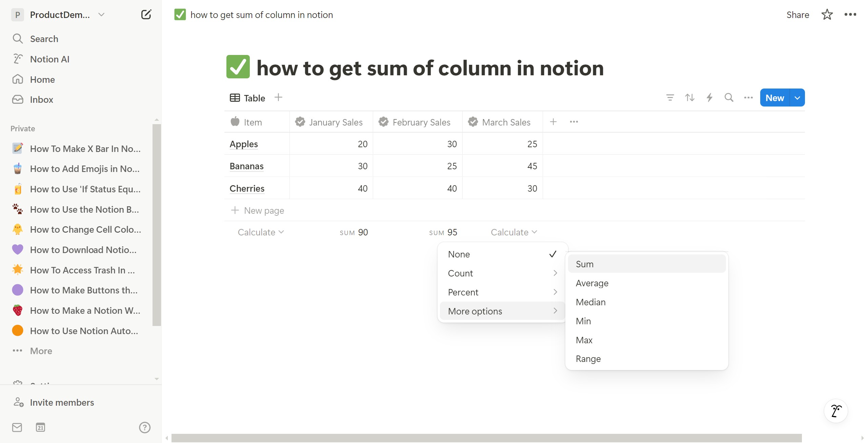Add a new property column with plus
Screen dimensions: 868x443
(553, 122)
